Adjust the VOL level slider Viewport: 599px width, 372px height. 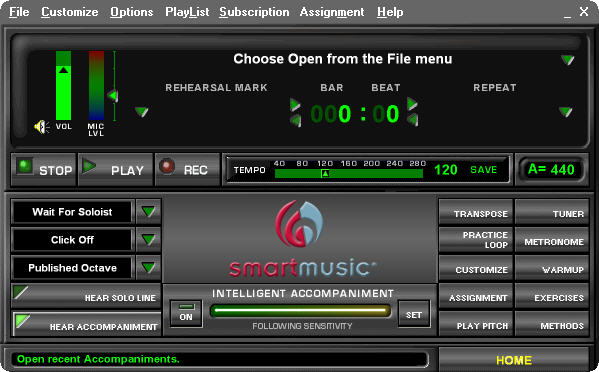coord(63,86)
